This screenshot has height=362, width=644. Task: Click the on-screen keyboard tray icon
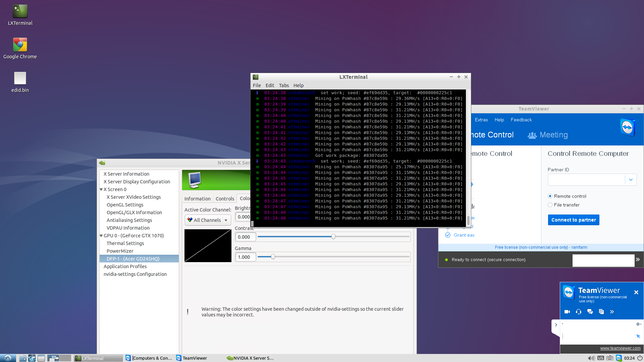[x=609, y=358]
